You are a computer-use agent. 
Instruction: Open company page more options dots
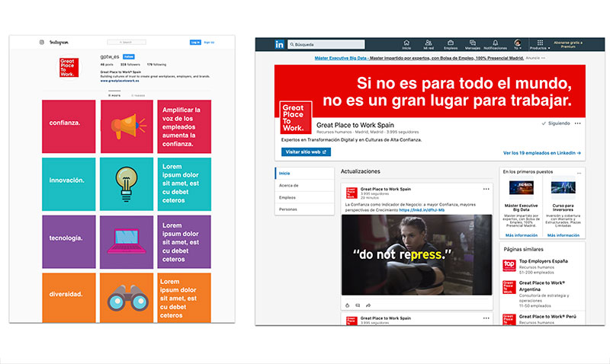point(578,123)
